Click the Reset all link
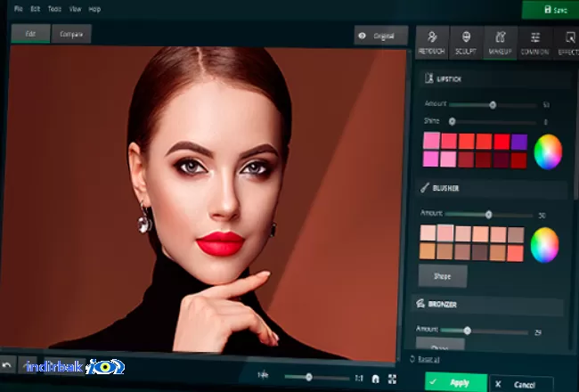579x392 pixels. pyautogui.click(x=428, y=359)
